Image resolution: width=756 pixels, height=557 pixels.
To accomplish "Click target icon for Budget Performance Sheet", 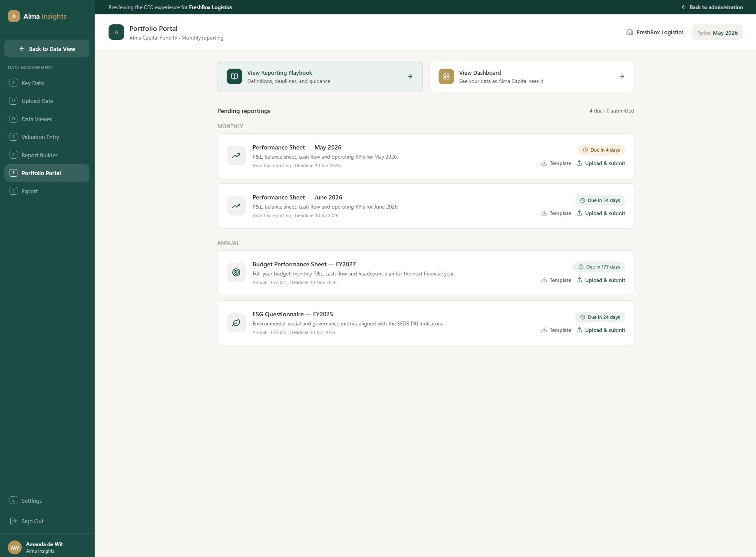I will click(x=236, y=272).
